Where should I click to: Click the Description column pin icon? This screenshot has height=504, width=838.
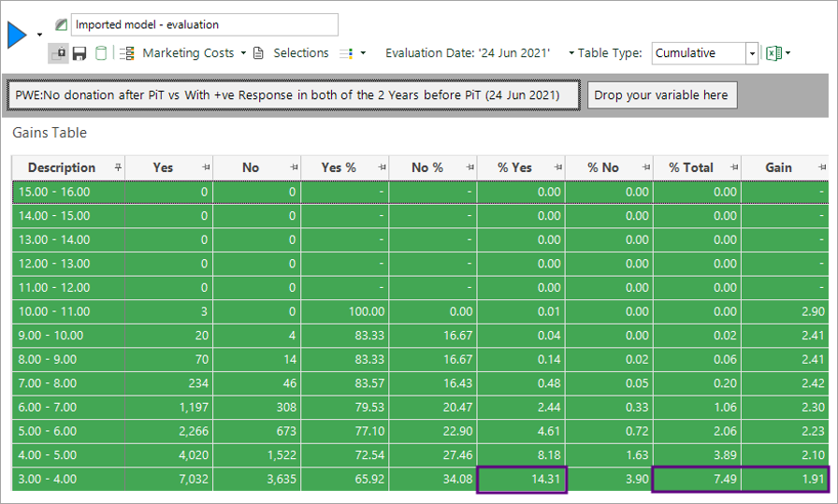(118, 167)
